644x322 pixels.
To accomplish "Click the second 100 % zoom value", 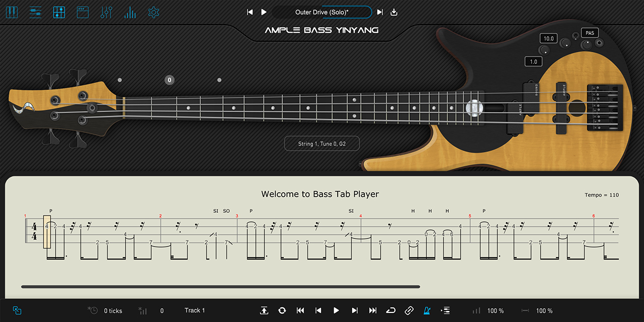I will pyautogui.click(x=544, y=311).
